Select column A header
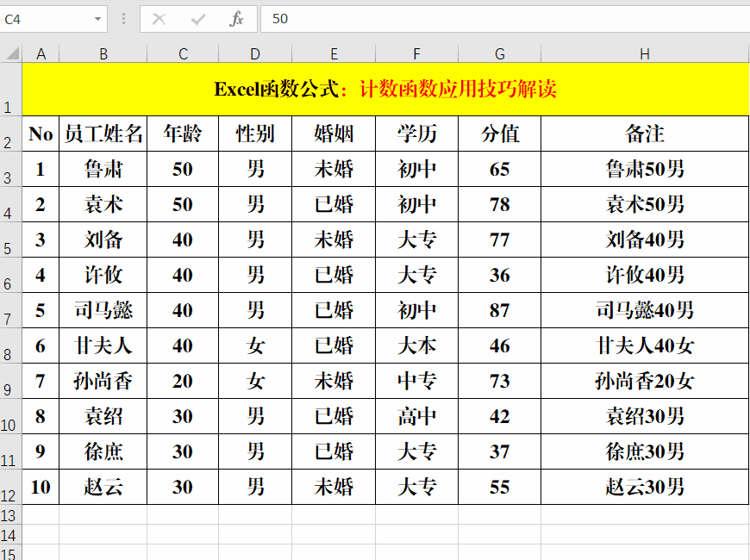Screen dimensions: 750x560 tap(41, 53)
